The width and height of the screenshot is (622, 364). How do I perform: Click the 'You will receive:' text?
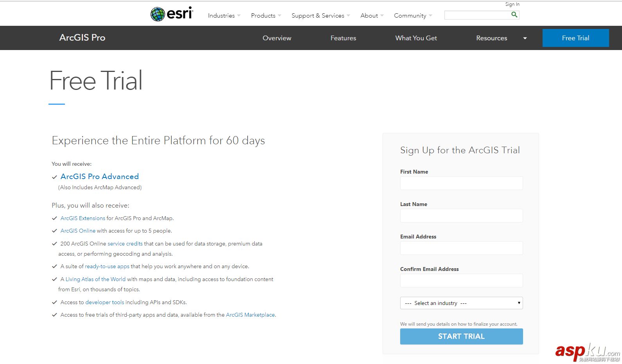[72, 164]
